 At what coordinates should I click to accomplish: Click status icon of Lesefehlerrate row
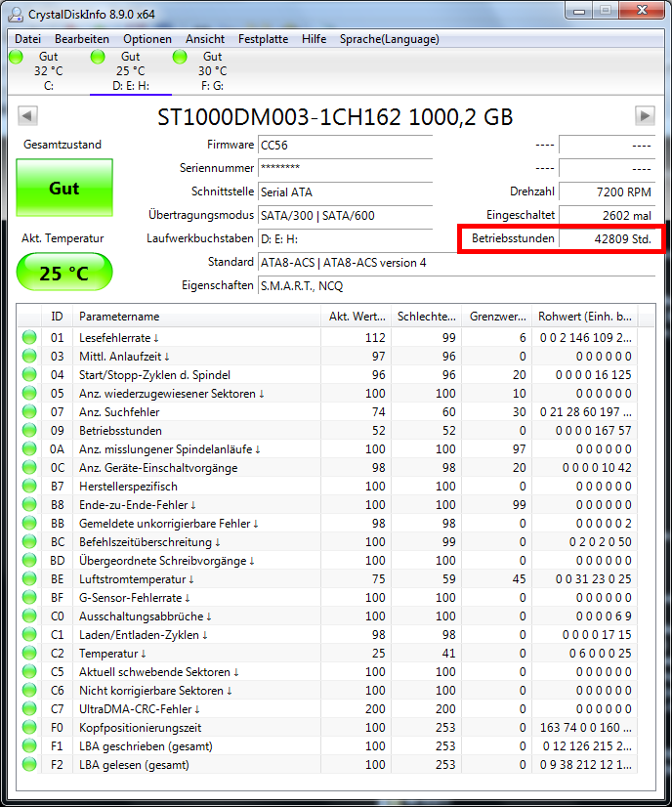click(29, 338)
